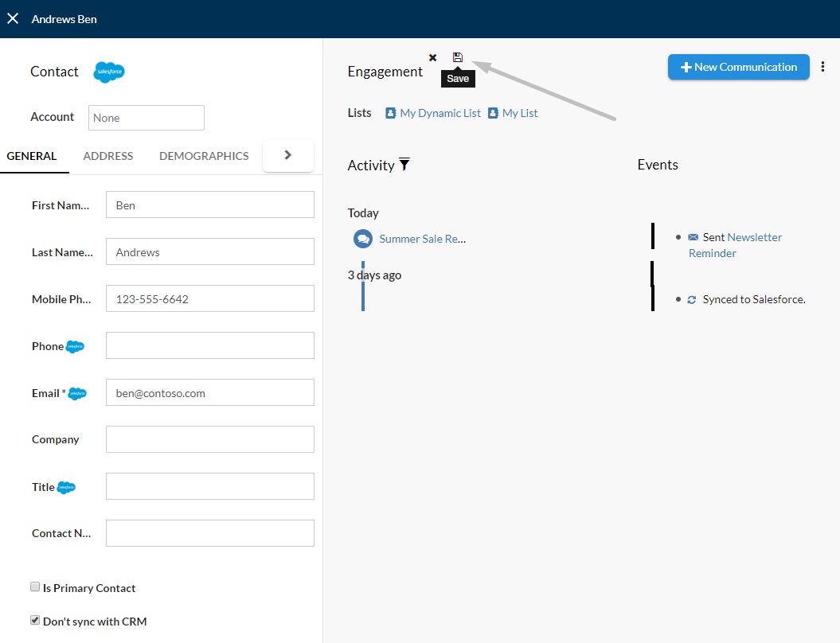This screenshot has height=643, width=840.
Task: Click the My Dynamic List contact icon
Action: [x=390, y=113]
